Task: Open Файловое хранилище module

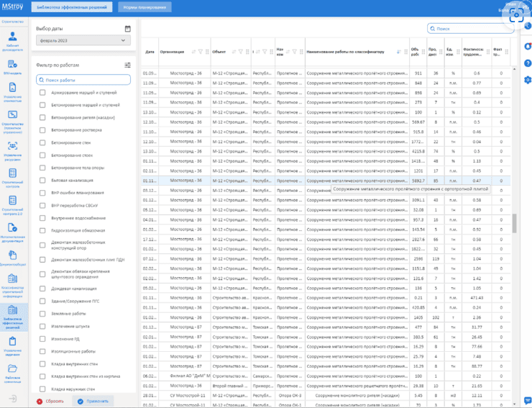Action: (x=12, y=373)
